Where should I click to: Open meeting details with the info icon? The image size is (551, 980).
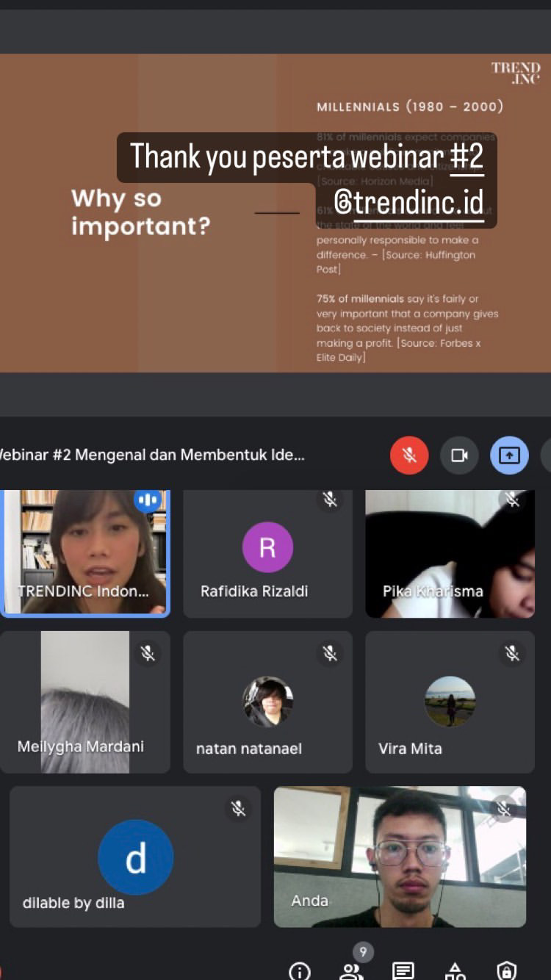pyautogui.click(x=300, y=970)
